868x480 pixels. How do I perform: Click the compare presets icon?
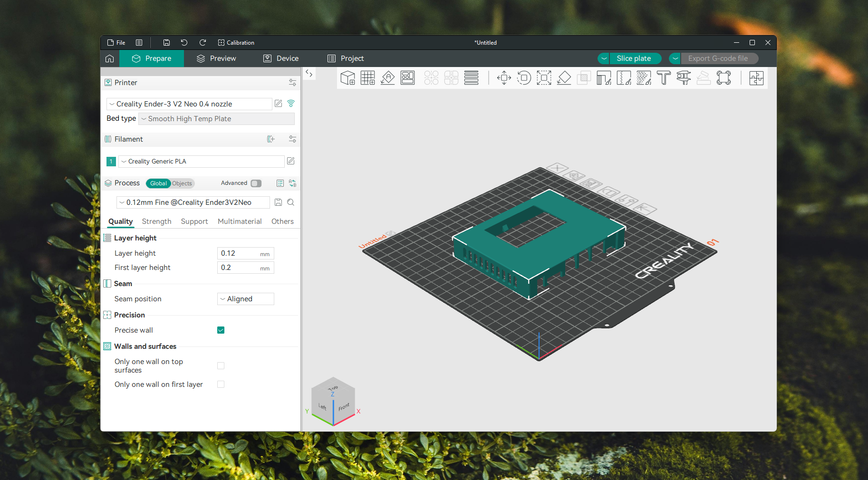click(x=292, y=183)
